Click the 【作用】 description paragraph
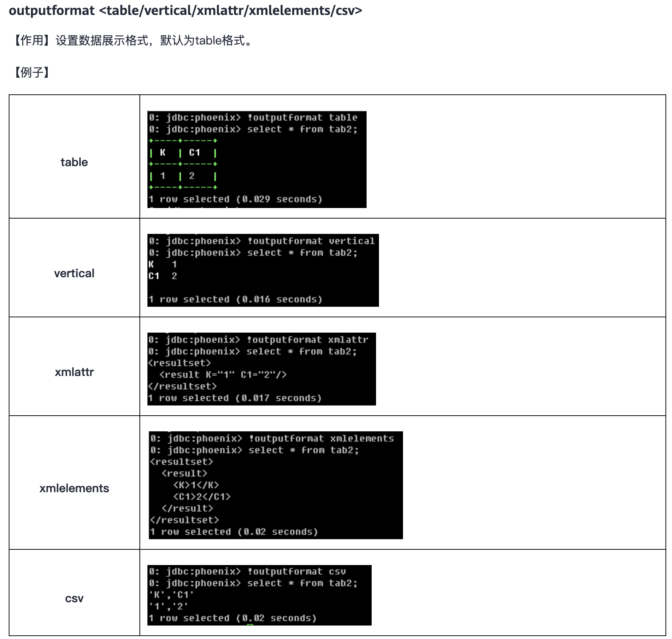The height and width of the screenshot is (639, 672). point(133,40)
